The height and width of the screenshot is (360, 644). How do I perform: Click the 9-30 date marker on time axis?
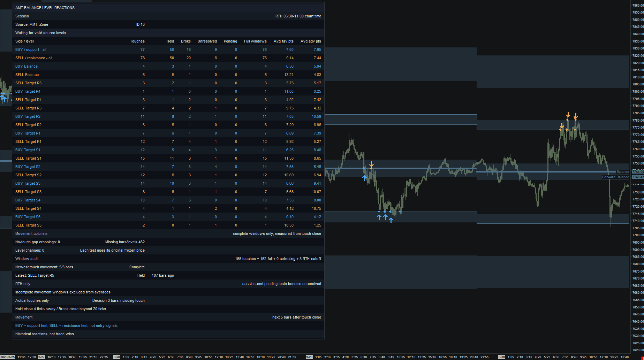pyautogui.click(x=502, y=357)
